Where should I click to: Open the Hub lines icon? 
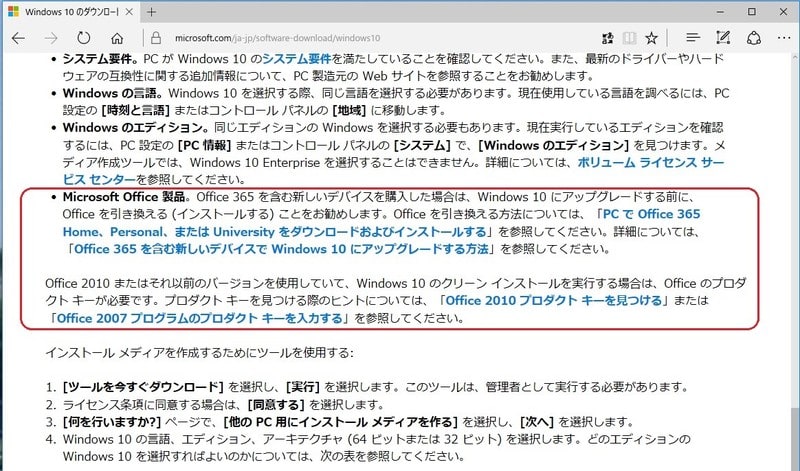[x=692, y=38]
